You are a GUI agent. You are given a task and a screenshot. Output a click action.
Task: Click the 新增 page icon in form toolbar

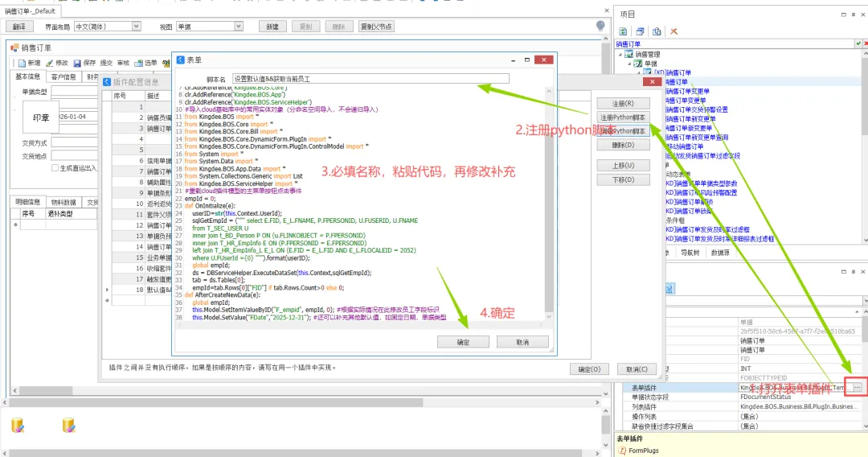[x=23, y=63]
